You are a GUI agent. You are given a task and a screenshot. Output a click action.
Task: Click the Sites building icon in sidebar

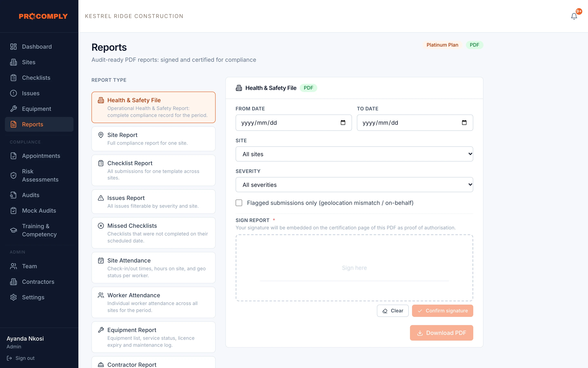click(x=13, y=62)
